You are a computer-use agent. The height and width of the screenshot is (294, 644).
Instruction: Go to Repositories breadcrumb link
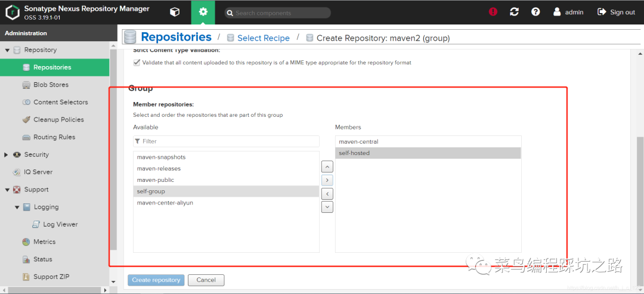176,37
